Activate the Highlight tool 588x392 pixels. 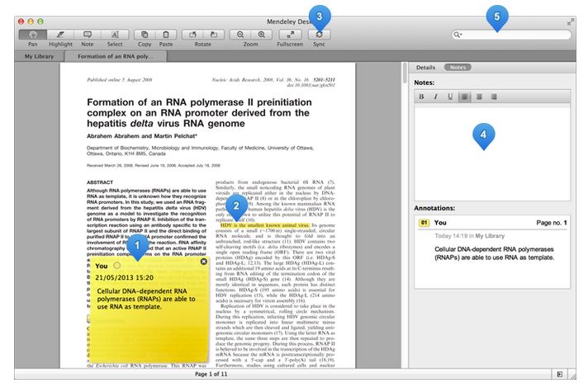tap(60, 35)
